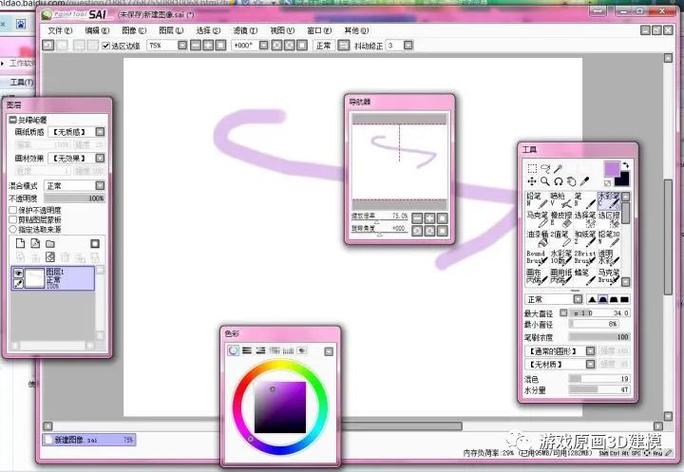This screenshot has width=684, height=472.
Task: Open the 混合模式 layer blend dropdown
Action: click(x=100, y=186)
